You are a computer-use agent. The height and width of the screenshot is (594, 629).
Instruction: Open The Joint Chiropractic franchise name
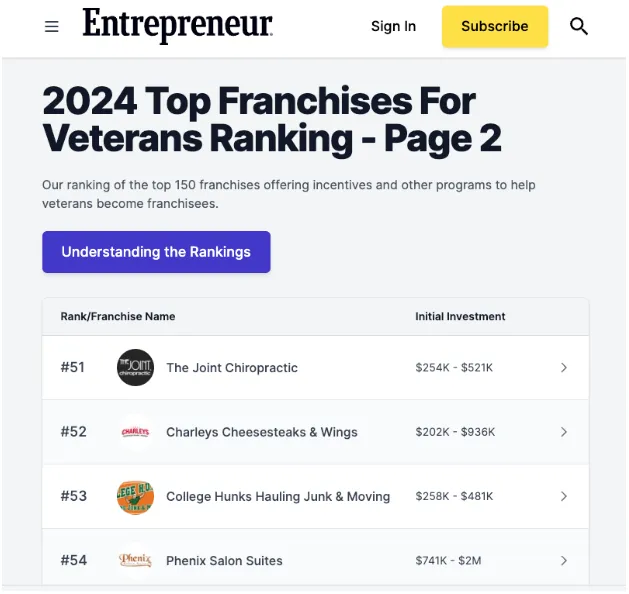(x=232, y=368)
